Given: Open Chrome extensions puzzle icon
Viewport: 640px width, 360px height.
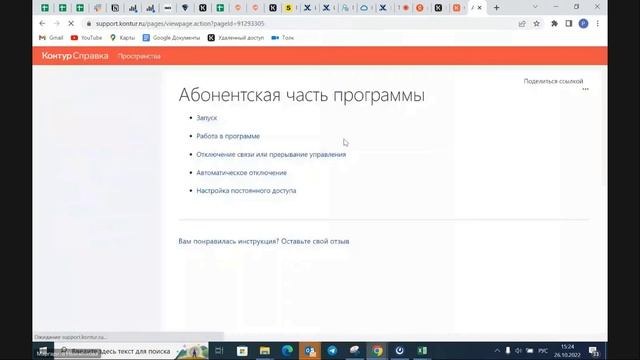Looking at the screenshot, I should point(554,24).
